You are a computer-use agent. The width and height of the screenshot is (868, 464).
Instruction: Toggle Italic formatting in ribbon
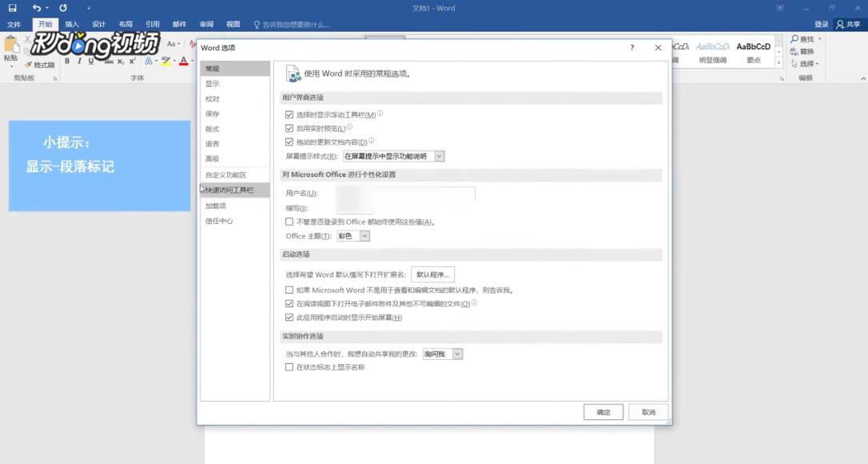click(79, 61)
